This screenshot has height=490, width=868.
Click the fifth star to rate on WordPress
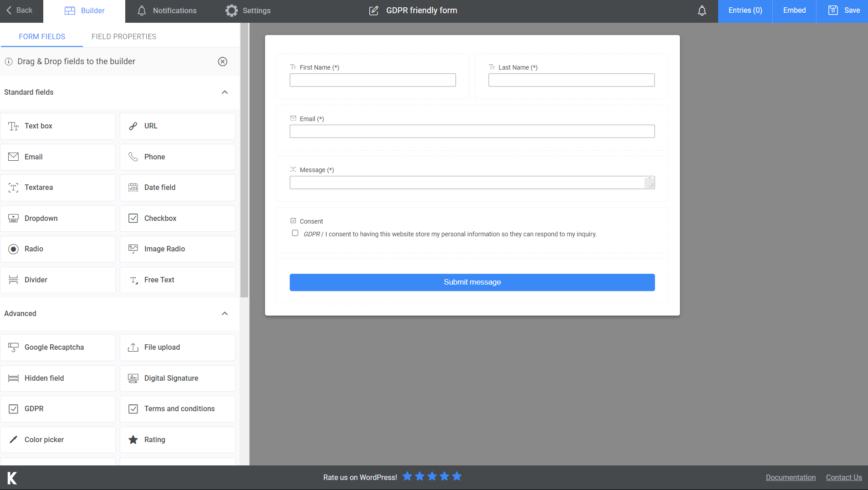pyautogui.click(x=456, y=476)
